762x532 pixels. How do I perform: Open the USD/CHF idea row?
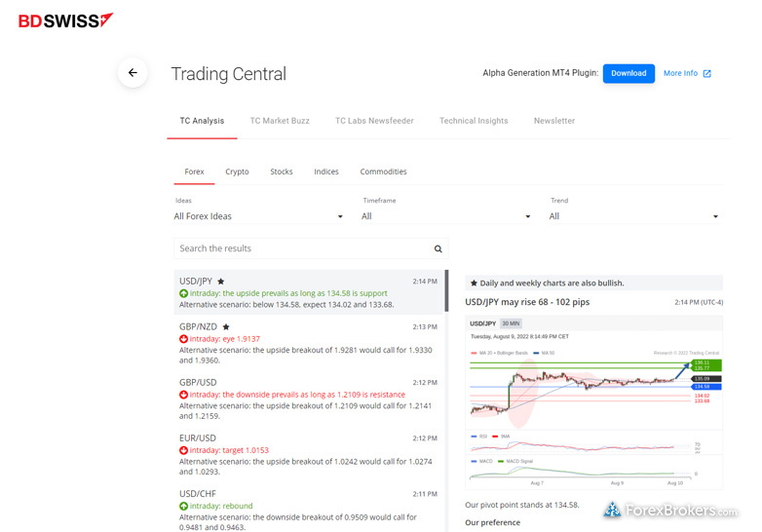[x=308, y=510]
